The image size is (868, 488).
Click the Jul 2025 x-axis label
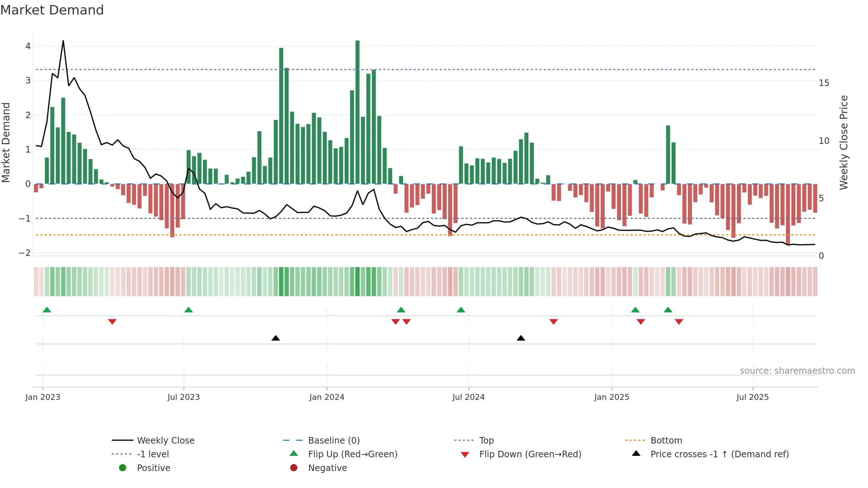pyautogui.click(x=753, y=397)
